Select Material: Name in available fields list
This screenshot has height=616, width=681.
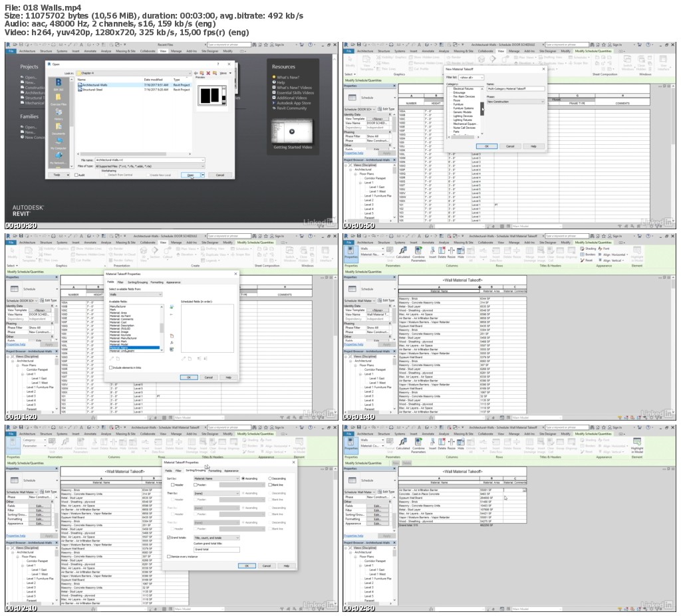134,348
